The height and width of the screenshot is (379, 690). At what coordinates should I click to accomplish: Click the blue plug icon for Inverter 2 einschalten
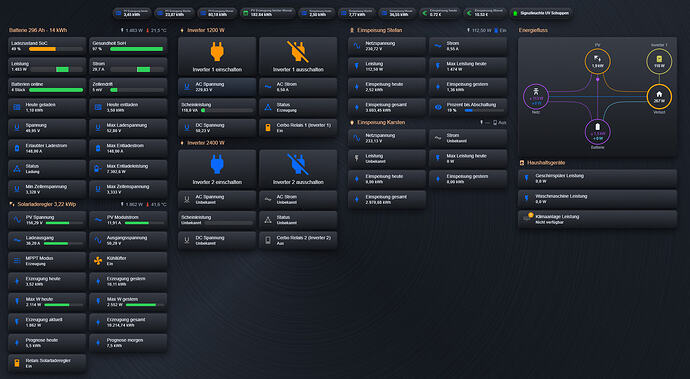pos(217,164)
